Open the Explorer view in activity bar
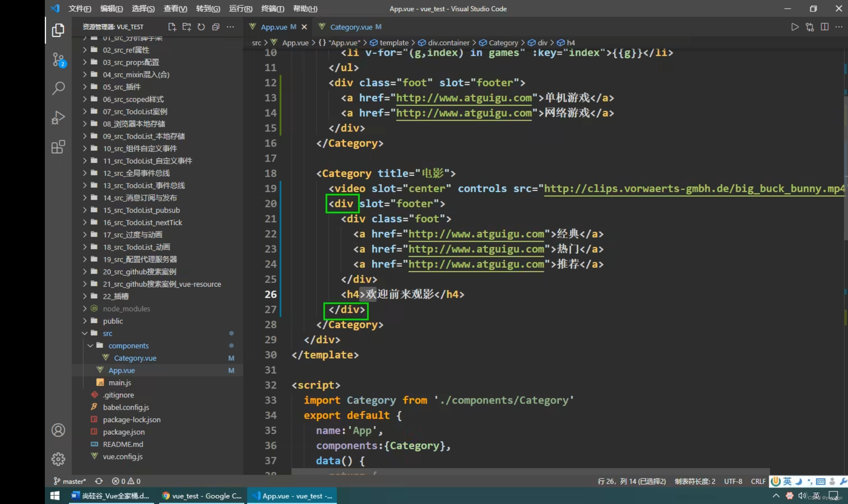This screenshot has width=848, height=504. click(x=58, y=30)
